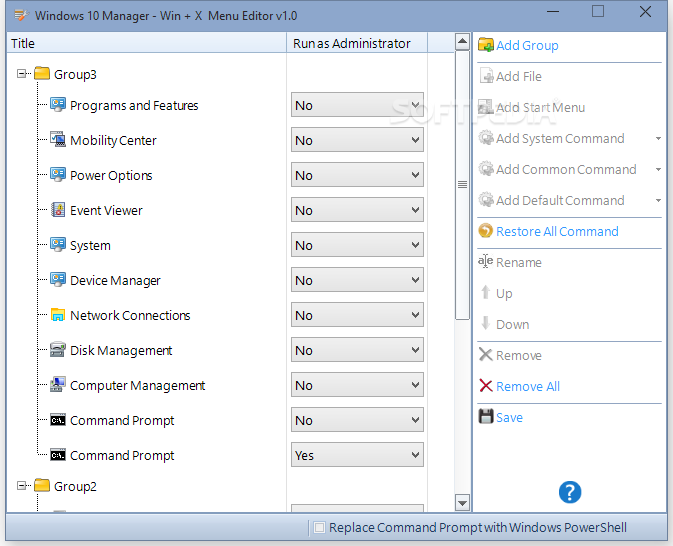Select the Network Connections row text

pyautogui.click(x=130, y=315)
